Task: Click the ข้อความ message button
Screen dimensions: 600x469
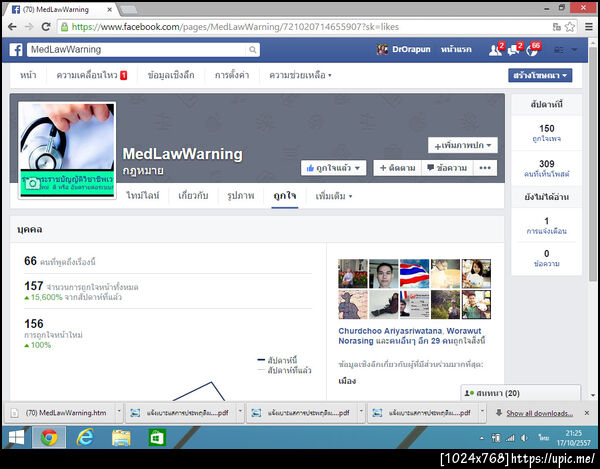Action: 447,168
